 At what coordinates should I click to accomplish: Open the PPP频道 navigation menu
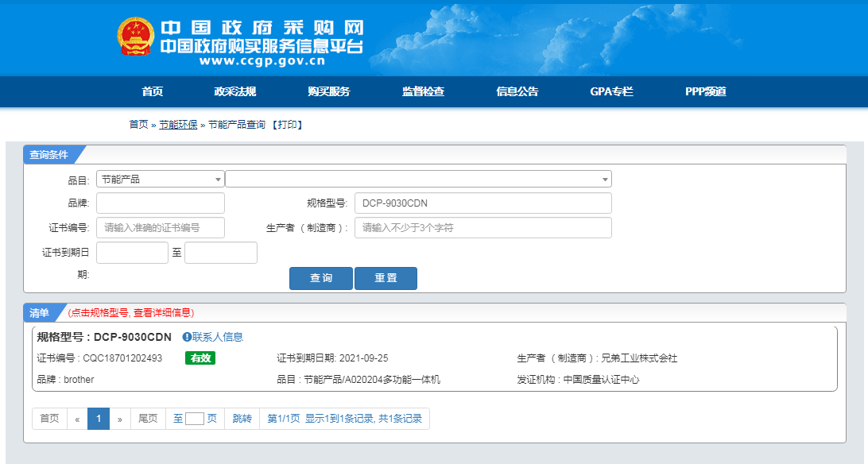pos(706,92)
